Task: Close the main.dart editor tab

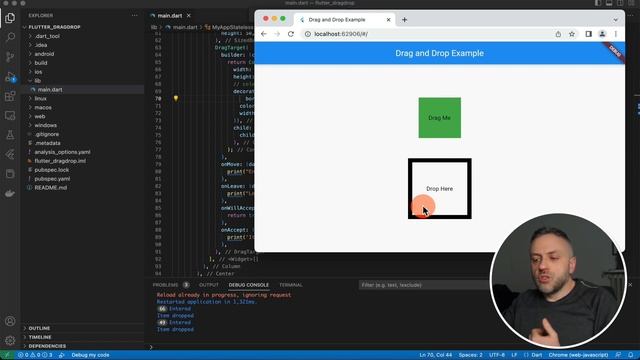Action: pyautogui.click(x=189, y=16)
